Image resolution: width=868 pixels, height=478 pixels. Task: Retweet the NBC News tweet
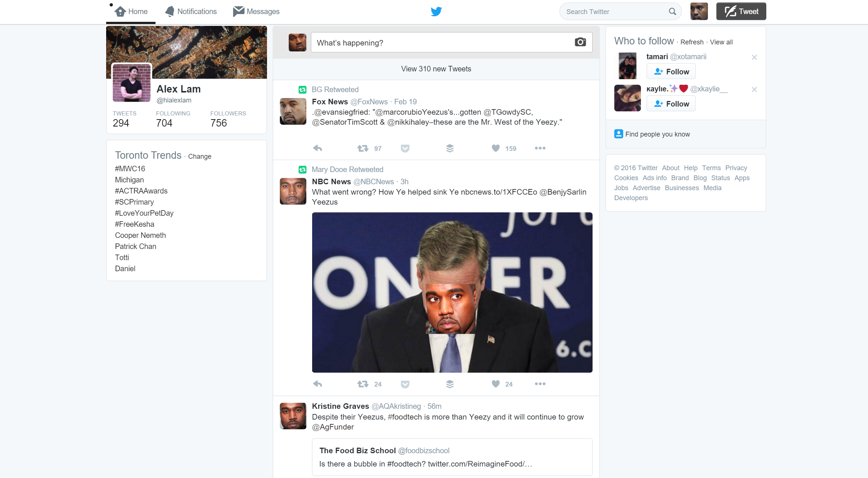363,384
